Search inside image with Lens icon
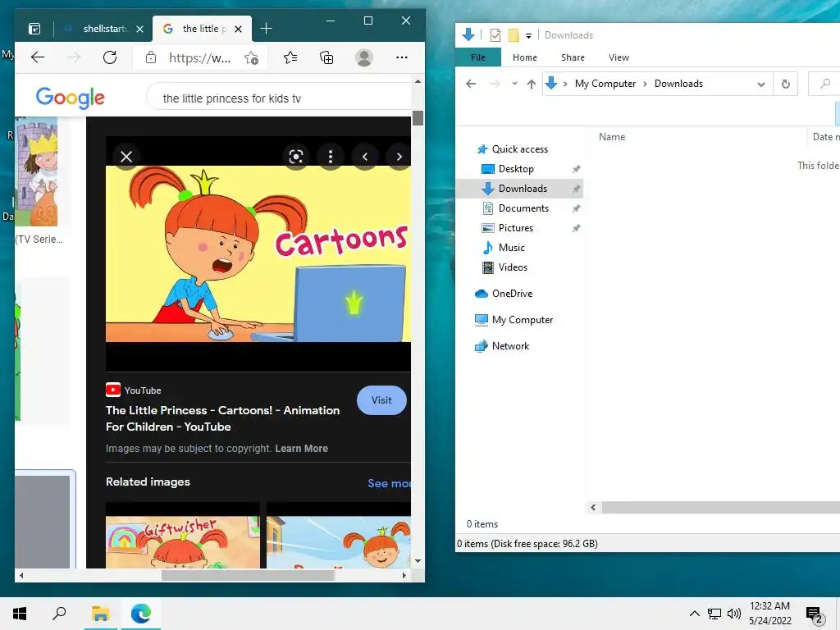This screenshot has height=630, width=840. (x=296, y=157)
